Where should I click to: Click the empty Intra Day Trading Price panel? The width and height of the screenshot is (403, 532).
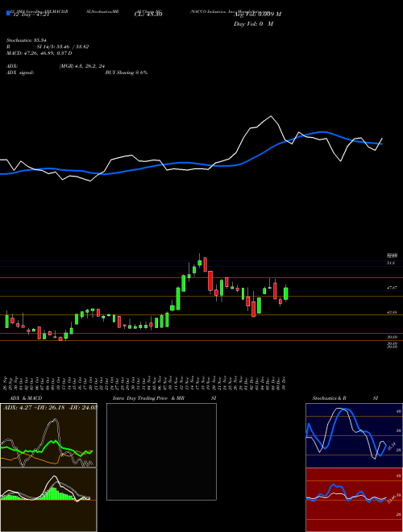[x=161, y=451]
